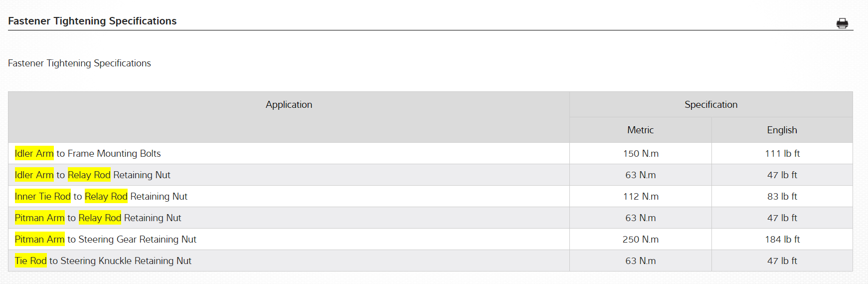This screenshot has height=284, width=868.
Task: Click the Application column header
Action: [289, 105]
